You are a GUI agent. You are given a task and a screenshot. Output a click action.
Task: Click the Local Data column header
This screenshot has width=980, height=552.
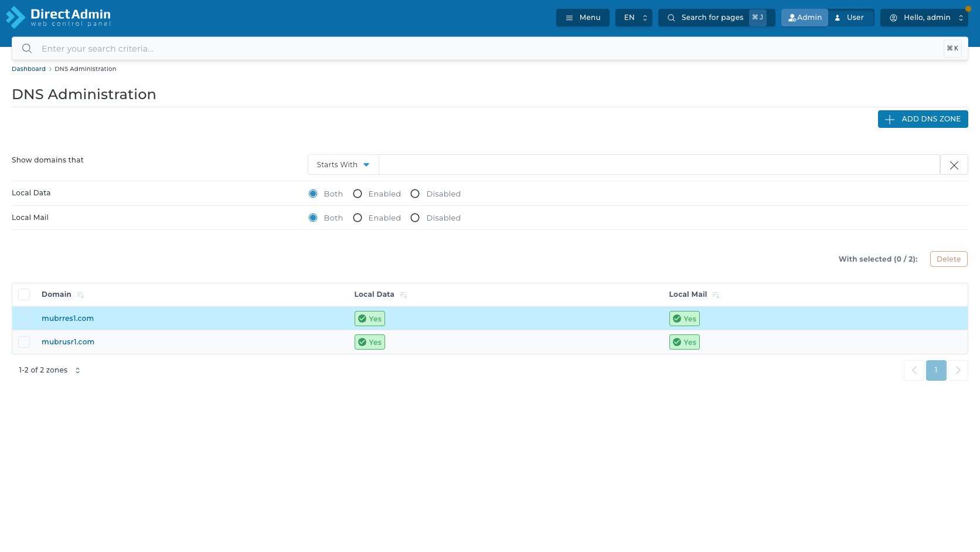click(x=374, y=294)
